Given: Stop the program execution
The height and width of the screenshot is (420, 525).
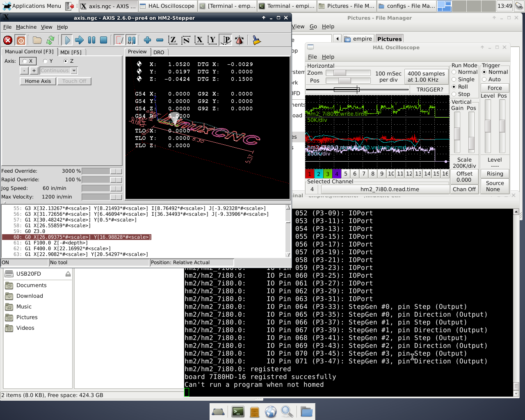Looking at the screenshot, I should click(x=104, y=40).
